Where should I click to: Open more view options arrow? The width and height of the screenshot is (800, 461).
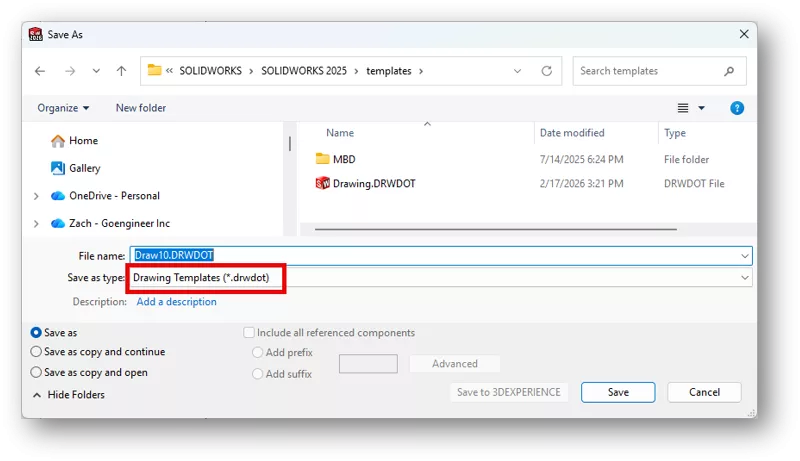coord(702,108)
